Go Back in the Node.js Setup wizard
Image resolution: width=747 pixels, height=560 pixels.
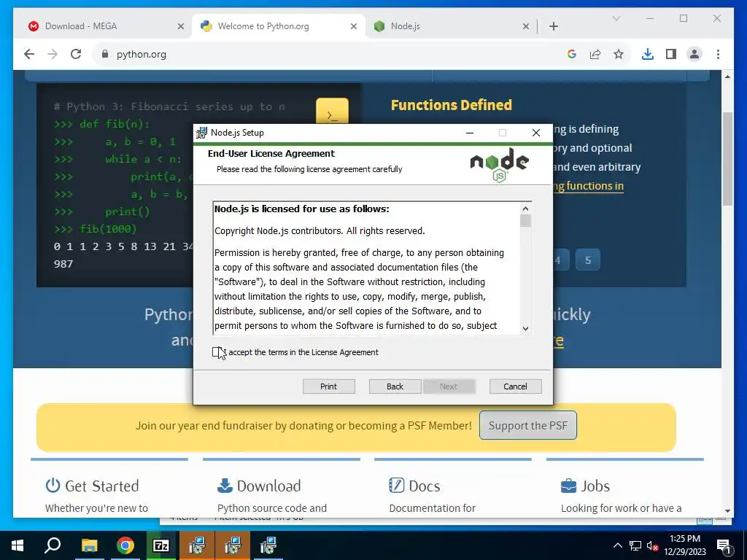(x=395, y=386)
